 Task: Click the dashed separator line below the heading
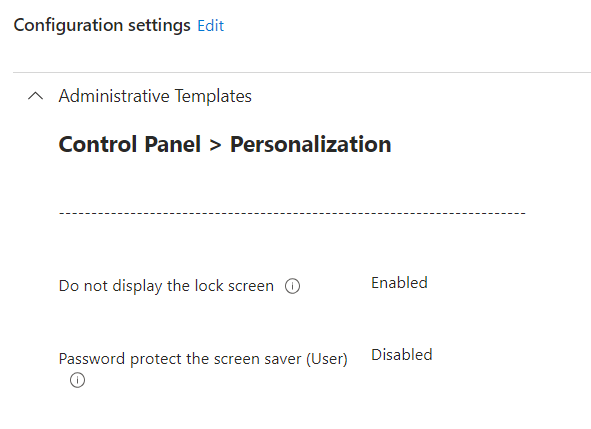[292, 213]
